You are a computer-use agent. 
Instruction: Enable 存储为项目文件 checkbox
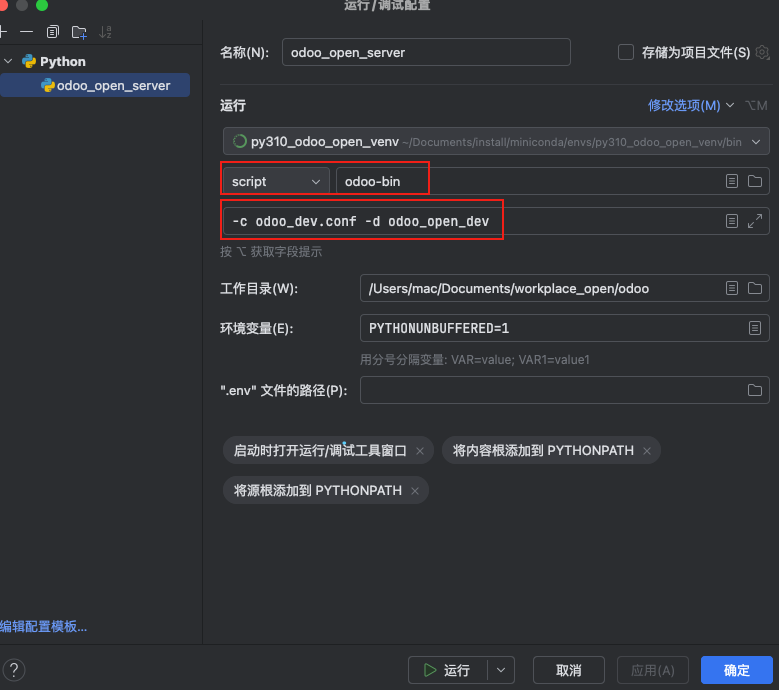pyautogui.click(x=626, y=52)
